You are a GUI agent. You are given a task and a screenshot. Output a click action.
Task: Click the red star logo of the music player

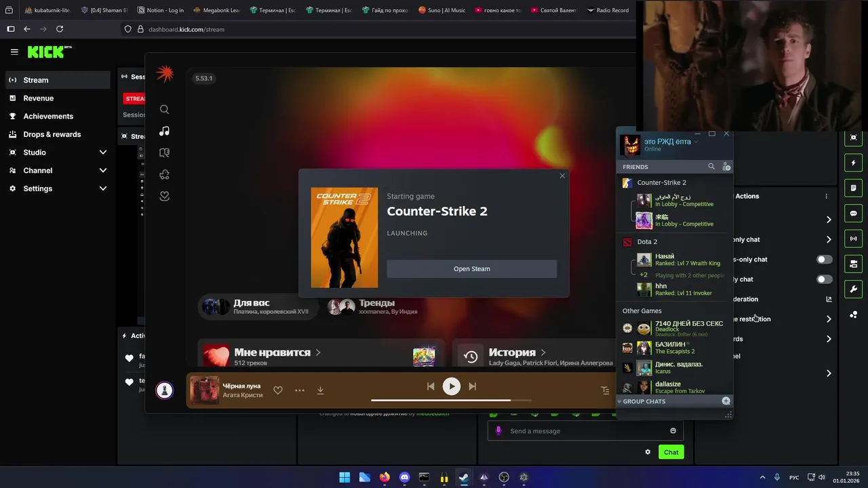click(165, 74)
